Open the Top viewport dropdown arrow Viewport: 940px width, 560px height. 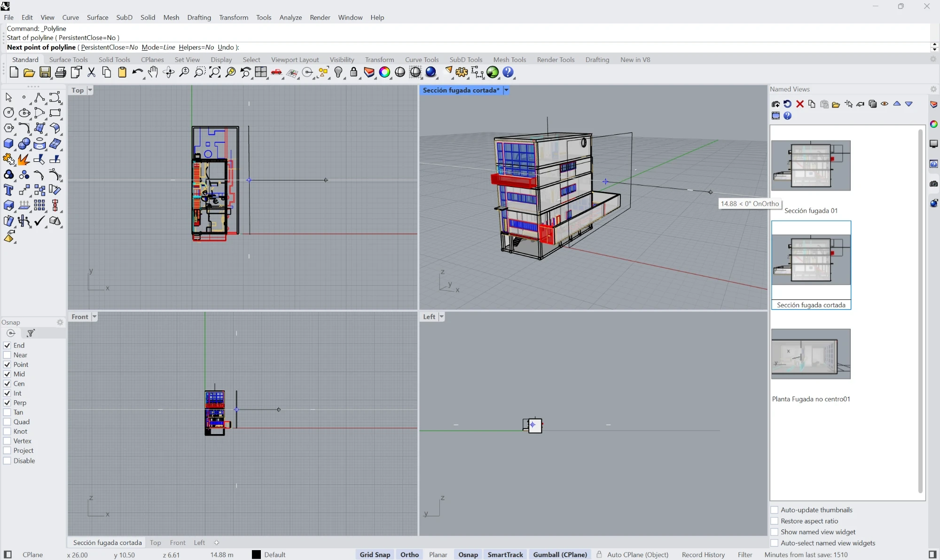tap(90, 90)
